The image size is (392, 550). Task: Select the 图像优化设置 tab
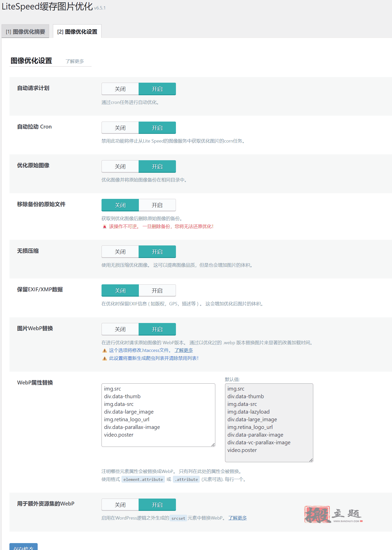[77, 31]
